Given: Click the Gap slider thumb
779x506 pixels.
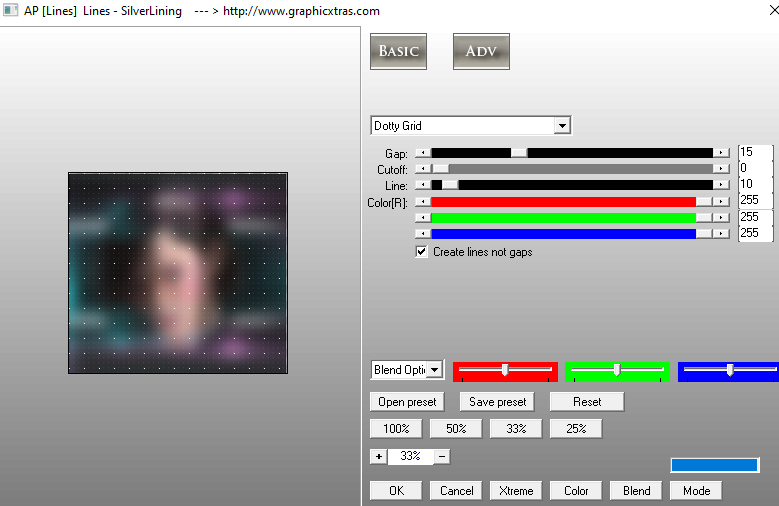Looking at the screenshot, I should click(519, 153).
